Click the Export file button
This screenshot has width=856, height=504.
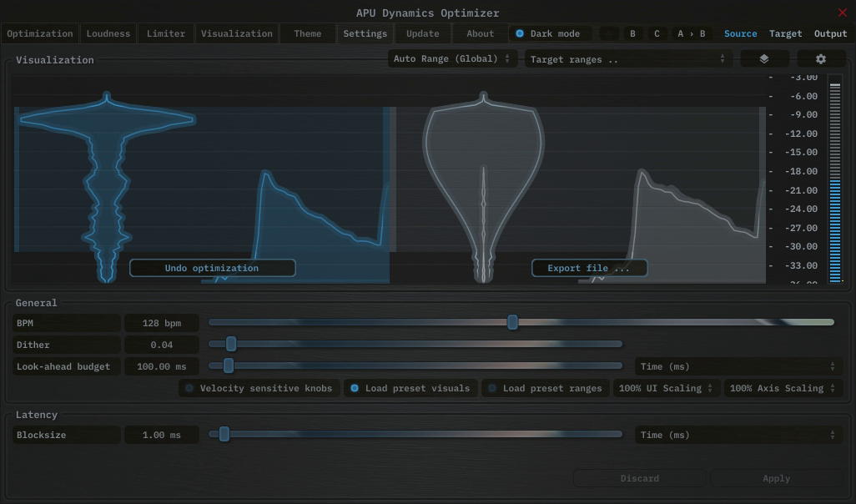click(x=589, y=268)
